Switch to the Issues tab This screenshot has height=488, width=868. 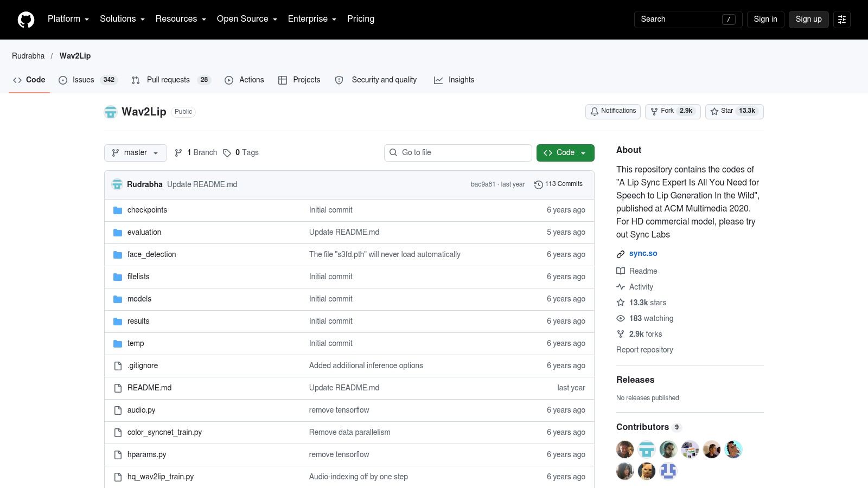point(87,80)
